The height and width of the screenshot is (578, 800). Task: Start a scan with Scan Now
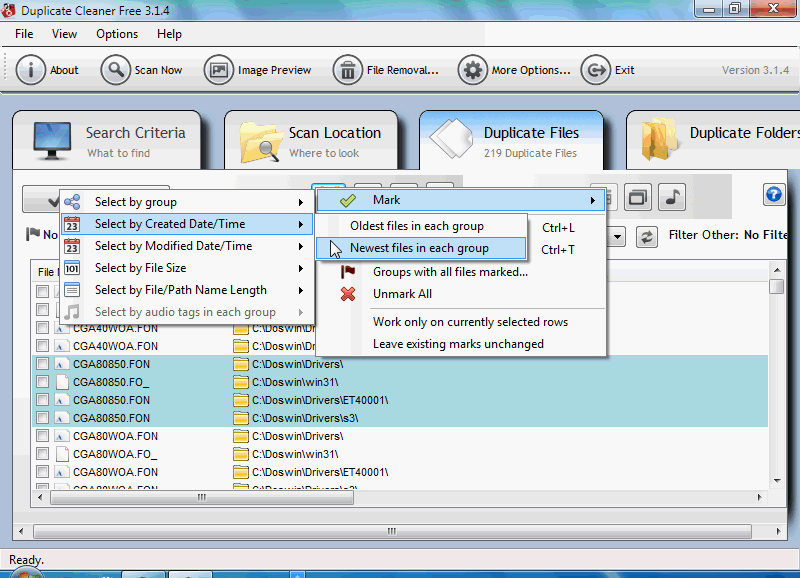pyautogui.click(x=117, y=70)
